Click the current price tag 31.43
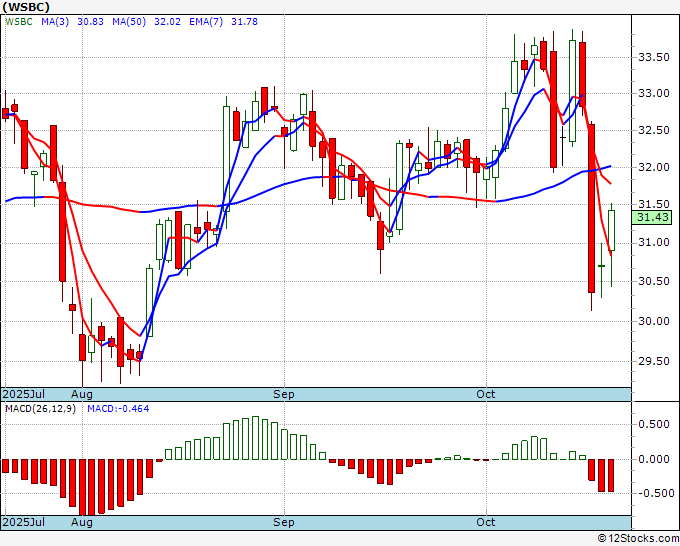680x546 pixels. (x=653, y=217)
